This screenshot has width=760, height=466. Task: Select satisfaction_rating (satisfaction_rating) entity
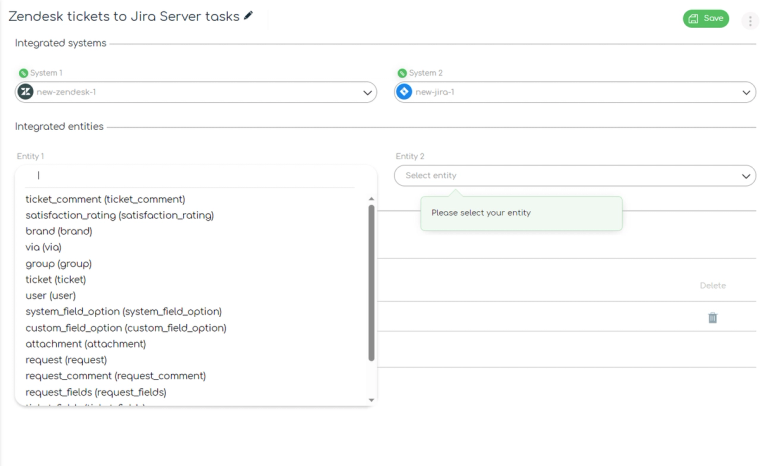pos(120,215)
